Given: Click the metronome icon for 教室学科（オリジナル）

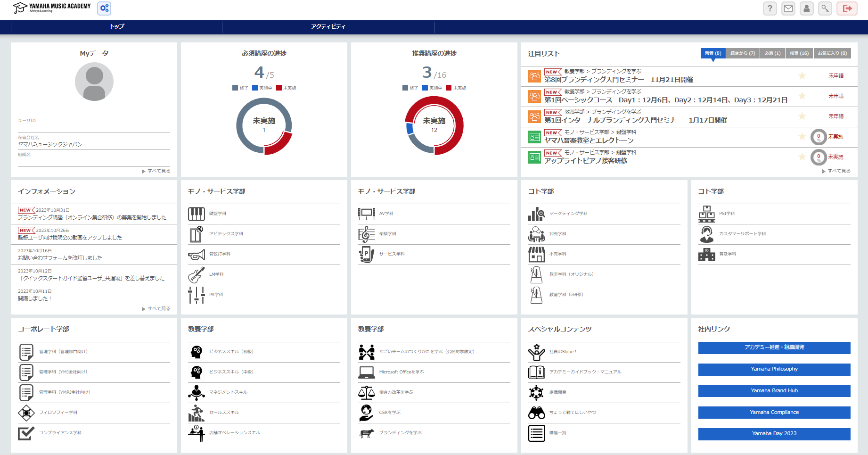Looking at the screenshot, I should 537,274.
